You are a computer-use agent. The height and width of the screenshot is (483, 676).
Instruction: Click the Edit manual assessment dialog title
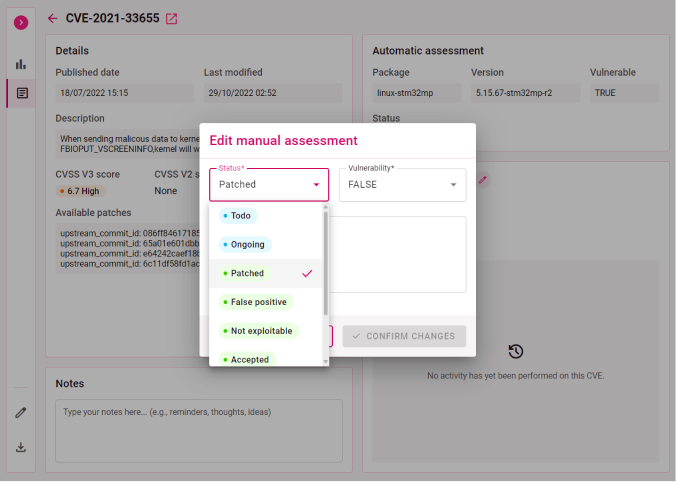[x=283, y=141]
